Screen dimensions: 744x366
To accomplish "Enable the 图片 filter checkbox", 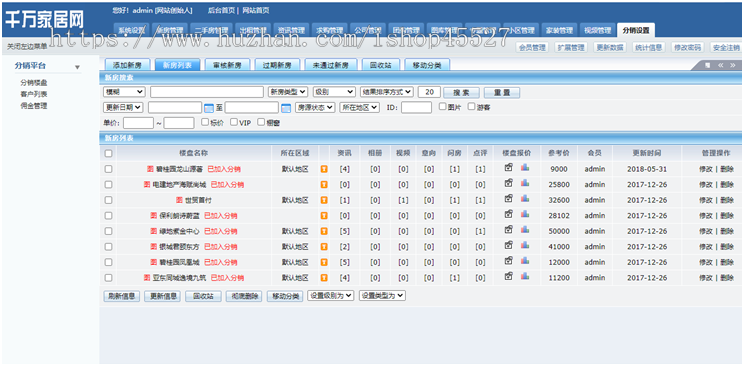I will pos(442,107).
